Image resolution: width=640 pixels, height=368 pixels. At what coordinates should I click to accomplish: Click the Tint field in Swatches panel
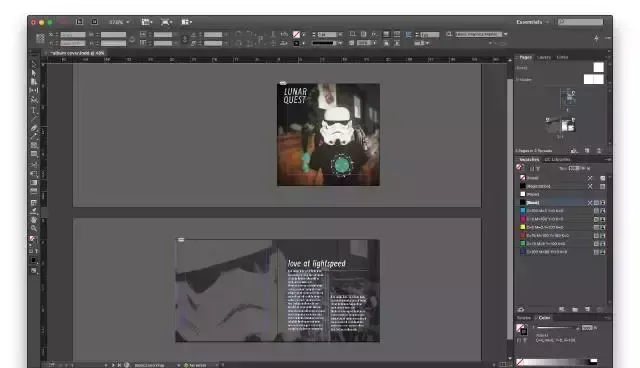574,168
